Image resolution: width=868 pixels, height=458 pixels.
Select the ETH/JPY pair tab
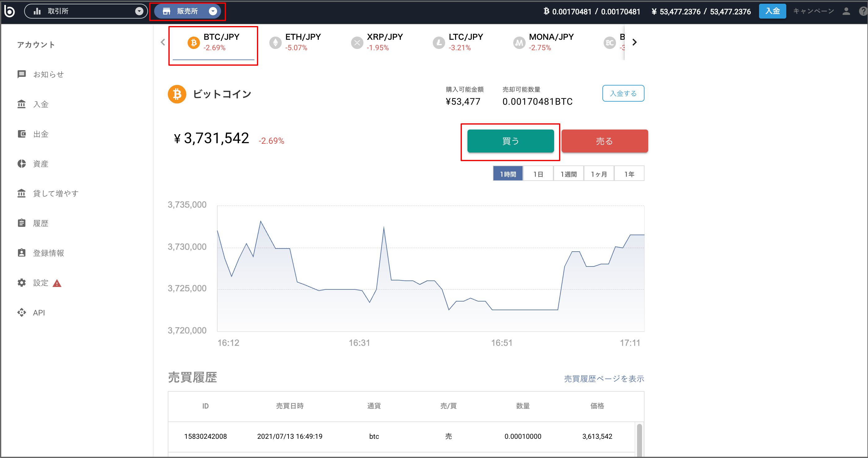(x=295, y=42)
